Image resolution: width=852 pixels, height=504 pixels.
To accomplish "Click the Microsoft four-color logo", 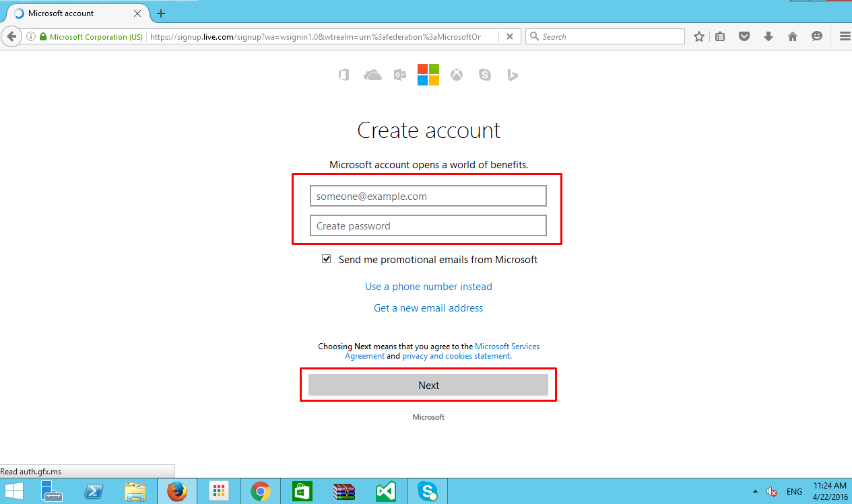I will [x=428, y=75].
